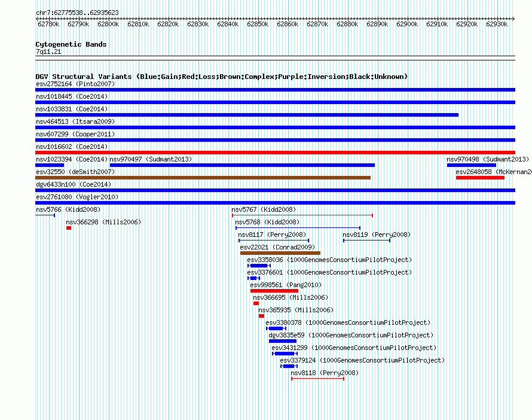Open variant esv32550 (deSmith2007) label
Screen dimensions: 532x420
tap(75, 172)
